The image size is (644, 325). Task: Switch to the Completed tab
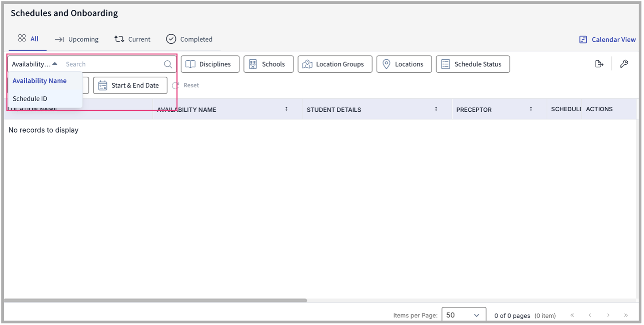point(190,39)
